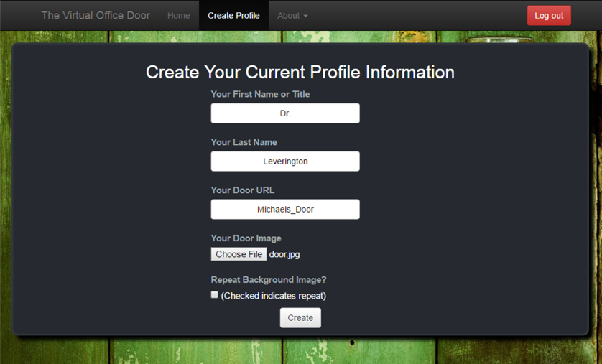This screenshot has width=602, height=364.
Task: Click the Create Your Current Profile Information heading
Action: pyautogui.click(x=300, y=72)
